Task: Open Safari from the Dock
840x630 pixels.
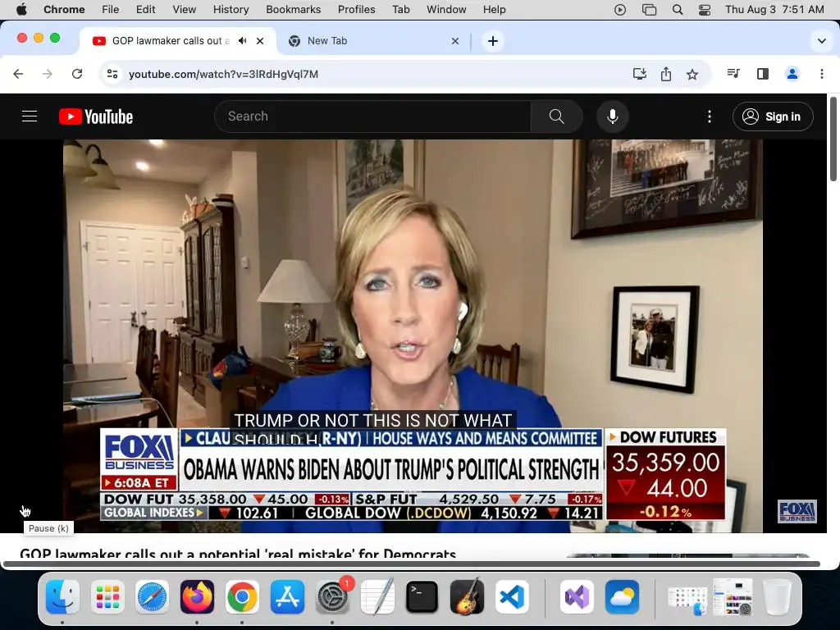Action: pyautogui.click(x=152, y=596)
